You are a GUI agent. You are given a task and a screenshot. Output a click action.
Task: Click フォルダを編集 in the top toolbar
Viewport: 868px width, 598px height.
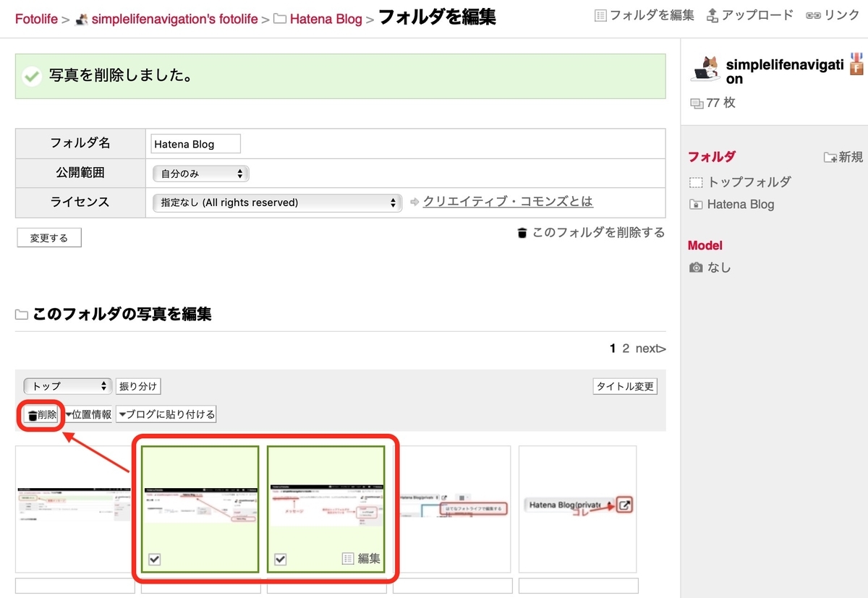click(x=652, y=15)
